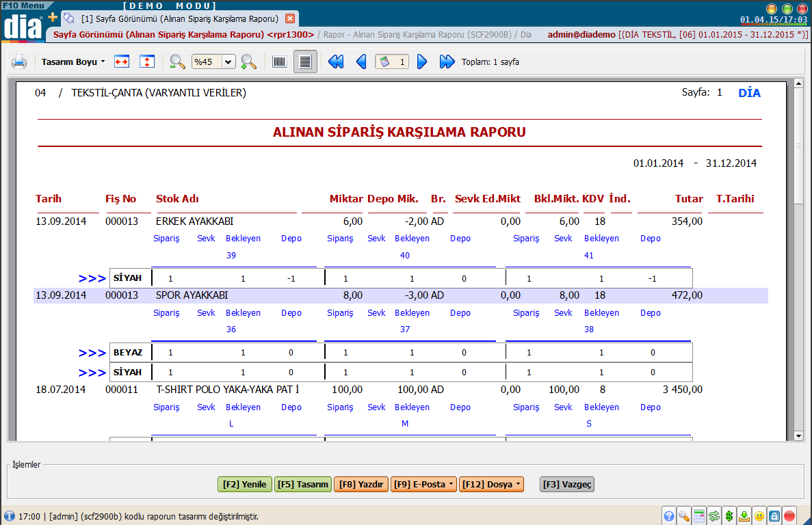Click the Fiş No column header
The height and width of the screenshot is (525, 812).
(x=120, y=199)
